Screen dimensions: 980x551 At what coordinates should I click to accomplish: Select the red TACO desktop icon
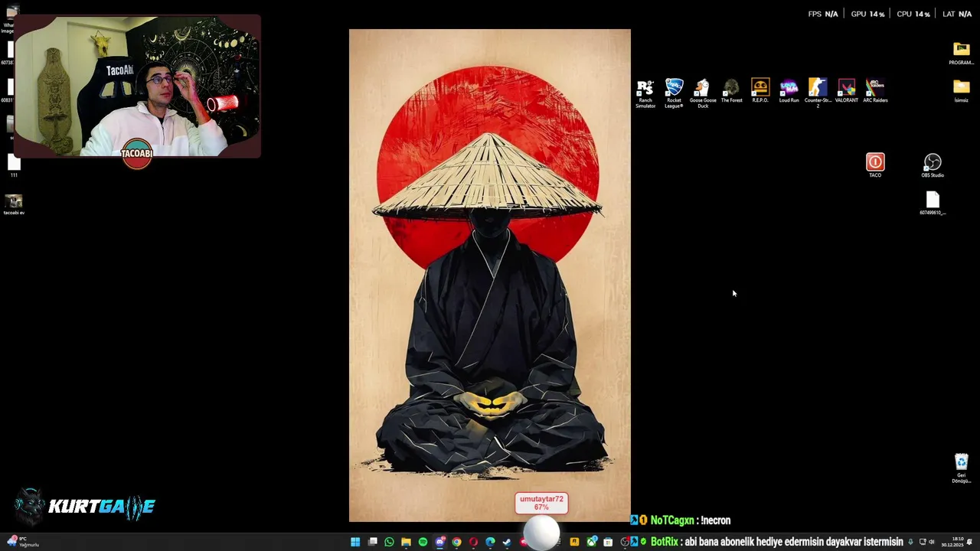click(875, 165)
